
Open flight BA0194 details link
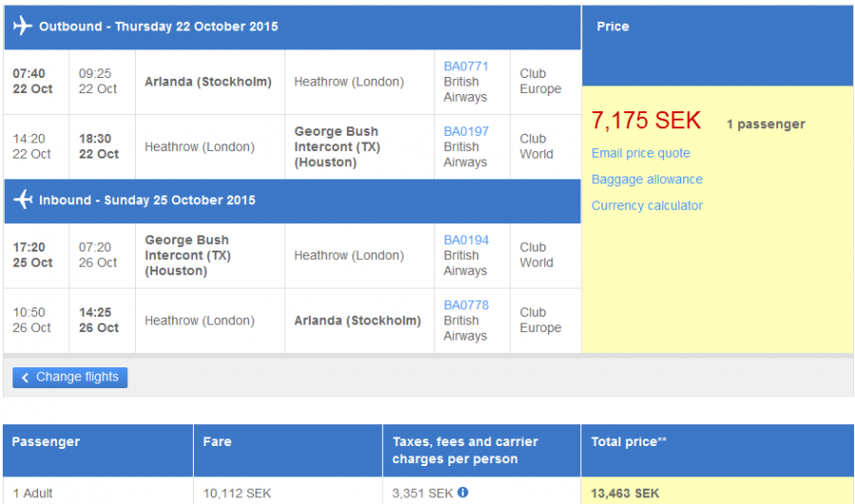465,240
